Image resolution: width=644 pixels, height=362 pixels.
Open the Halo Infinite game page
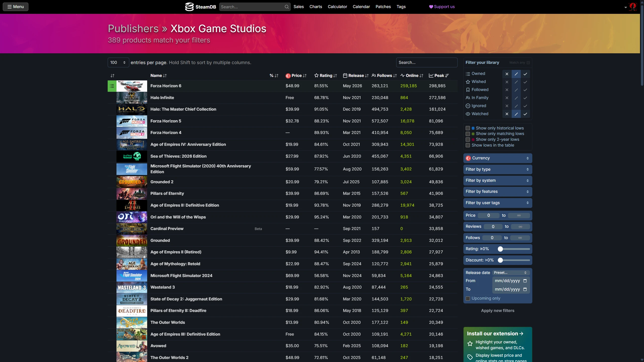pyautogui.click(x=162, y=98)
